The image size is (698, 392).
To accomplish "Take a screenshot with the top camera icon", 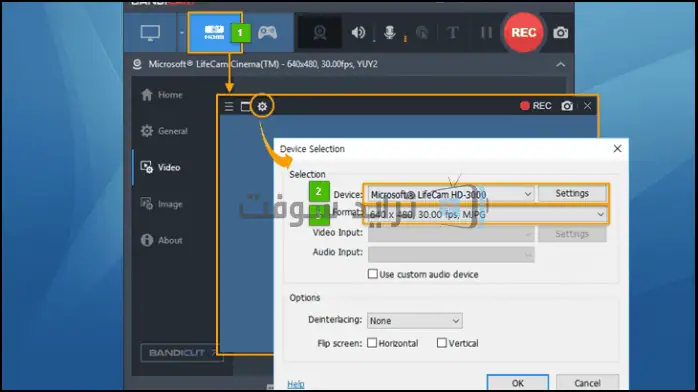I will [x=560, y=33].
